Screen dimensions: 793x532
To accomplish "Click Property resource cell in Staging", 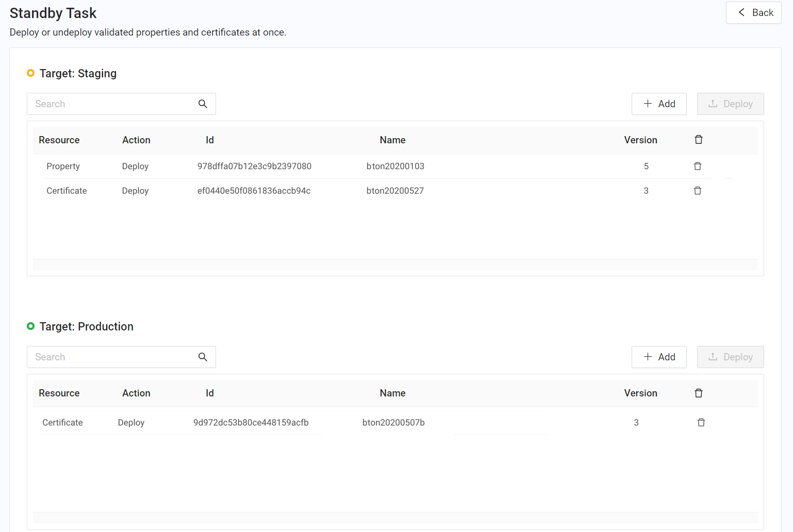I will point(63,166).
